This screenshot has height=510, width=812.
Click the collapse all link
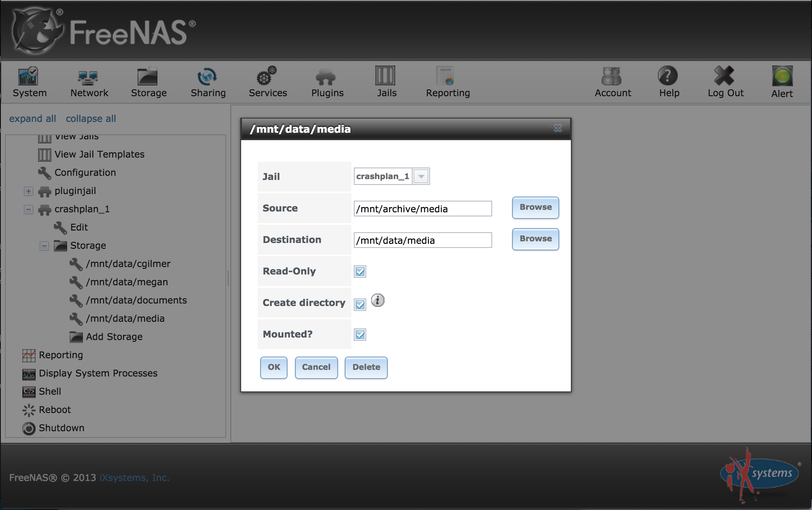pos(91,118)
